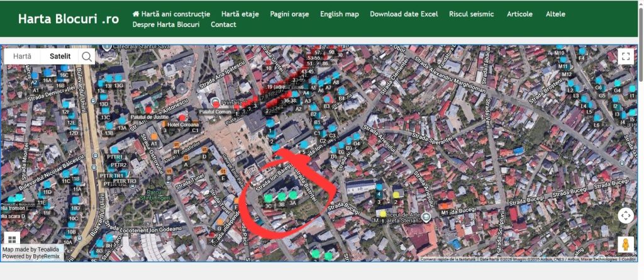The image size is (644, 280).
Task: Click the Harta Blocuri .ro site title
Action: coord(68,19)
